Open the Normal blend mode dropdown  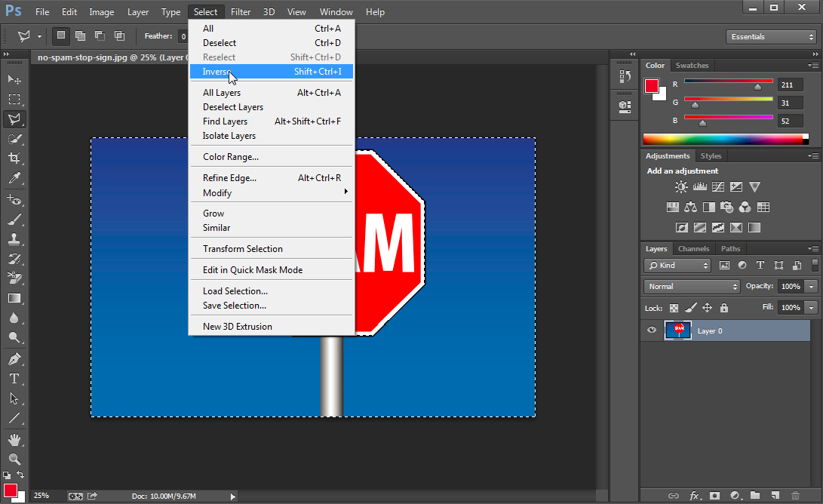click(692, 287)
